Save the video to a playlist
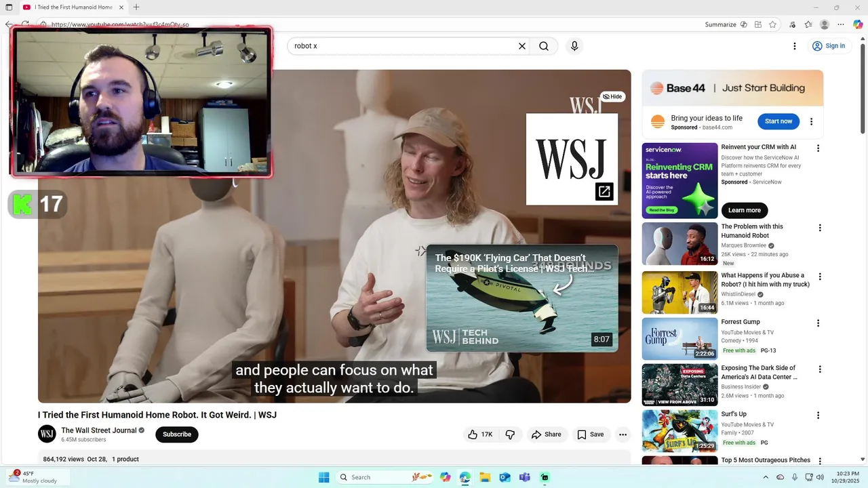Viewport: 868px width, 488px height. [x=590, y=434]
